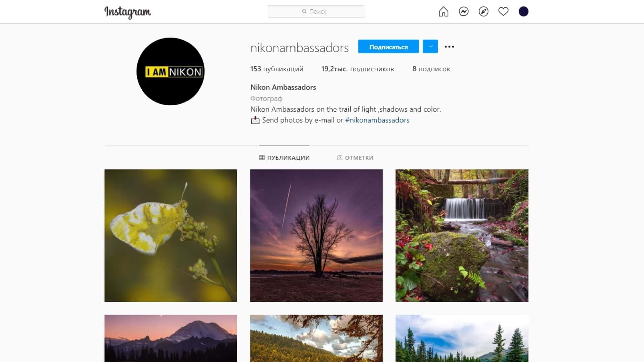The width and height of the screenshot is (644, 362).
Task: Click the Подписаться follow button
Action: tap(388, 46)
